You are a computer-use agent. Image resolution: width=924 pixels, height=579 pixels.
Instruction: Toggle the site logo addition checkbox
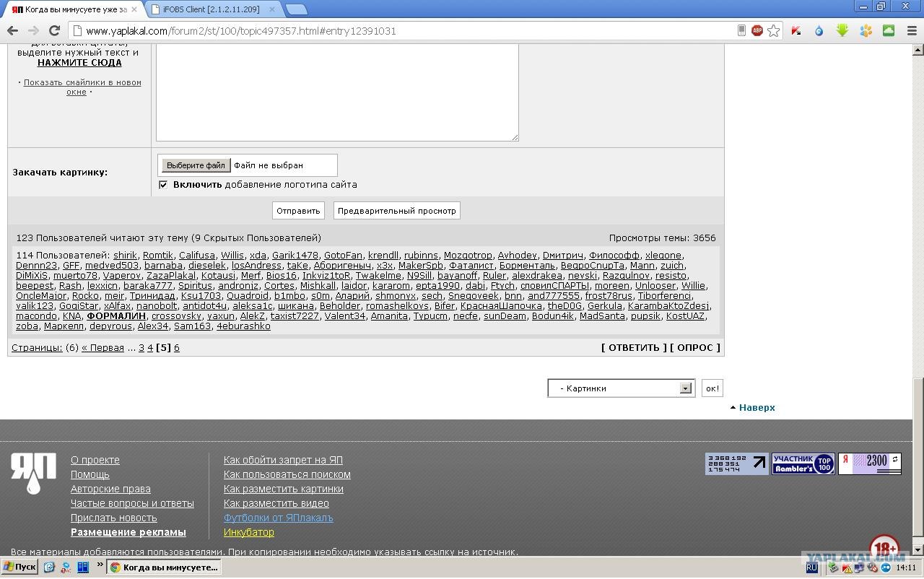coord(163,185)
